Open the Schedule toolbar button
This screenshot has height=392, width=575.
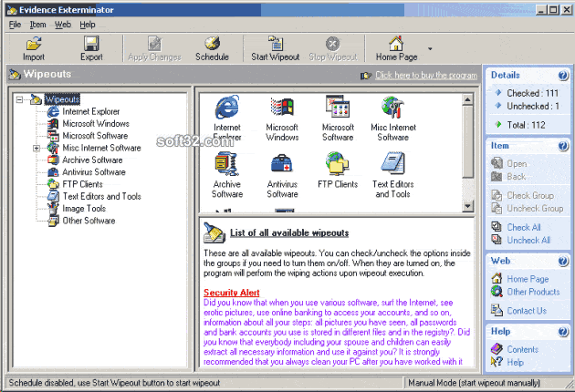pyautogui.click(x=212, y=48)
